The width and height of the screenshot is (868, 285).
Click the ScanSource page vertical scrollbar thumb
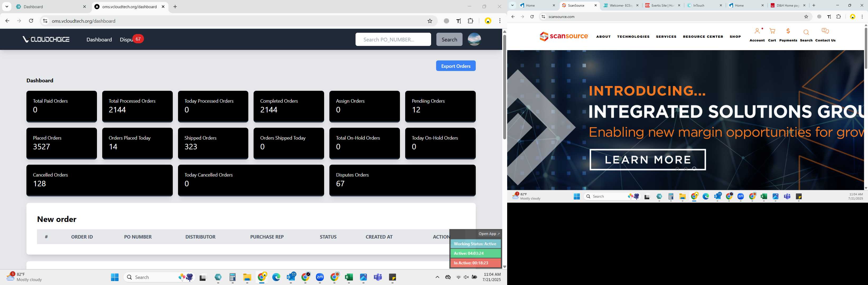(866, 48)
